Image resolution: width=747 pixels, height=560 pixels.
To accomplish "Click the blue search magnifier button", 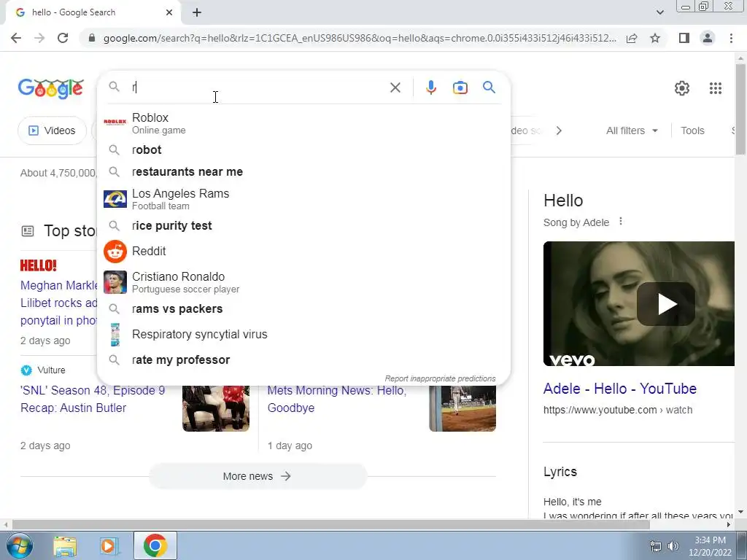I will (489, 87).
